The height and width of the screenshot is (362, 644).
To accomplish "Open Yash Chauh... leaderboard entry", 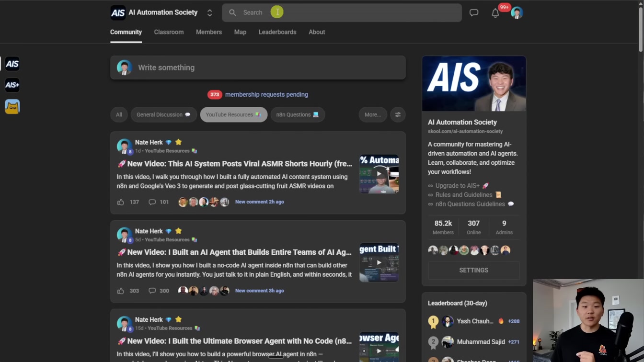I will (x=474, y=321).
